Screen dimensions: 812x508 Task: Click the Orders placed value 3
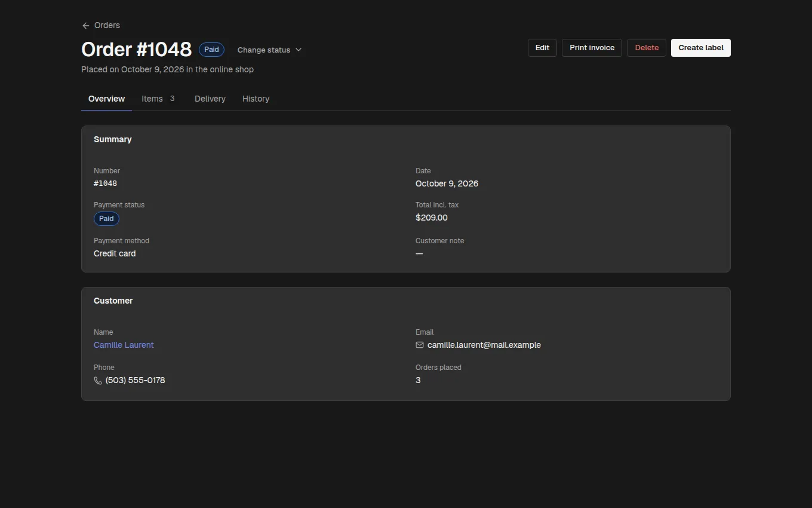click(x=418, y=380)
